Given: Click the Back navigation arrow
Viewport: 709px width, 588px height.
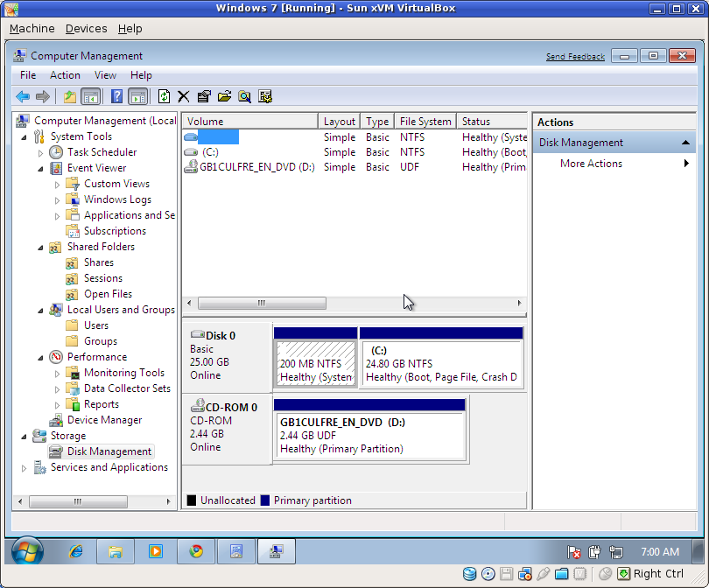Looking at the screenshot, I should click(23, 96).
